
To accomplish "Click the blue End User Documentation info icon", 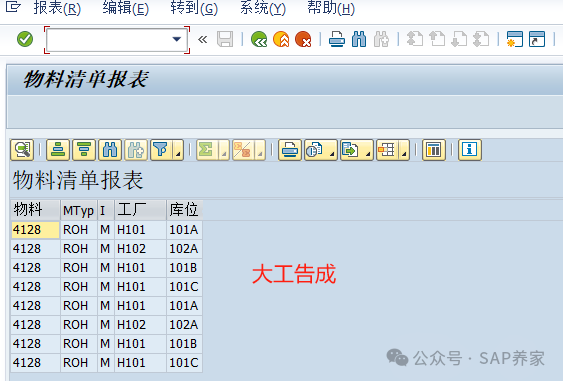I will pos(470,150).
